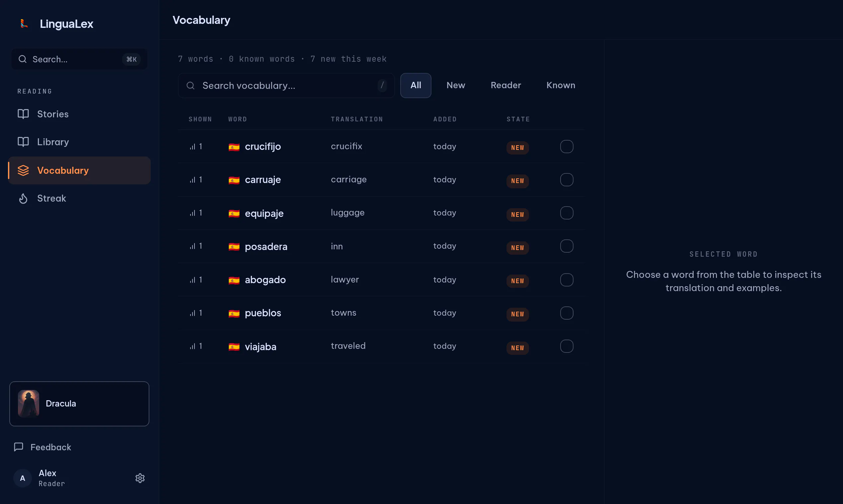
Task: Click the Dracula cover thumbnail
Action: click(x=29, y=404)
